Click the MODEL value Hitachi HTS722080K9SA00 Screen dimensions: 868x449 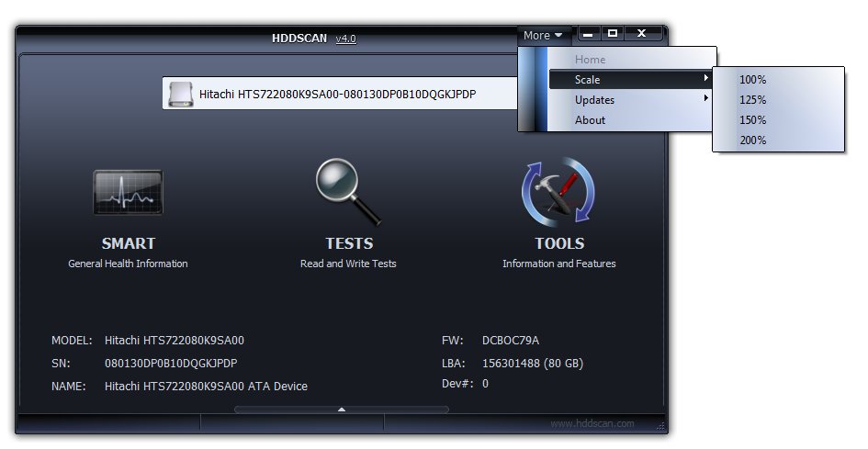[x=175, y=341]
